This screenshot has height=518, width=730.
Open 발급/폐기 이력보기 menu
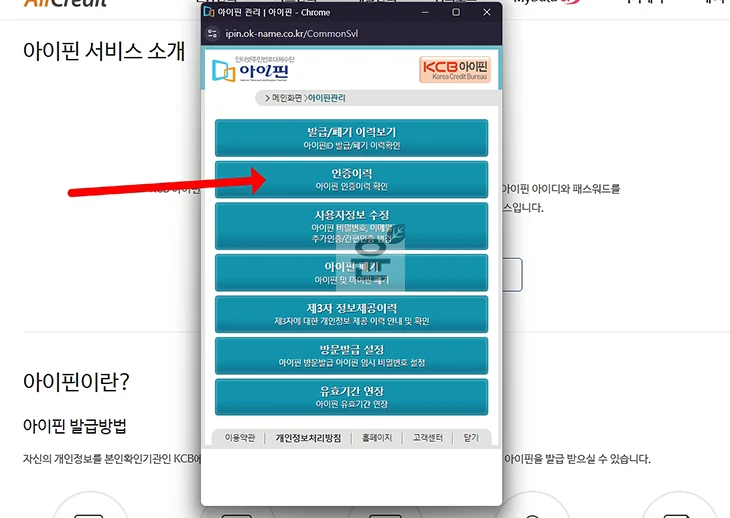point(351,138)
